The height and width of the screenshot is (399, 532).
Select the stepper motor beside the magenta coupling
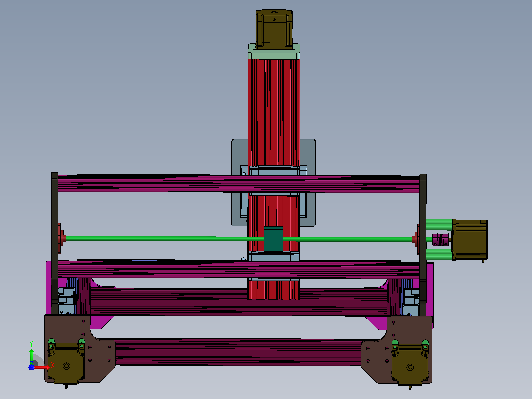point(470,239)
